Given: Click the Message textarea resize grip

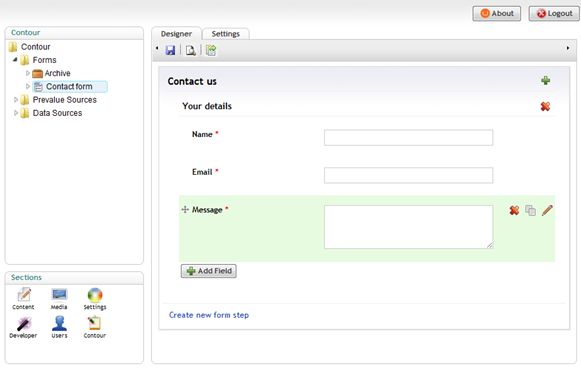Looking at the screenshot, I should [x=489, y=245].
